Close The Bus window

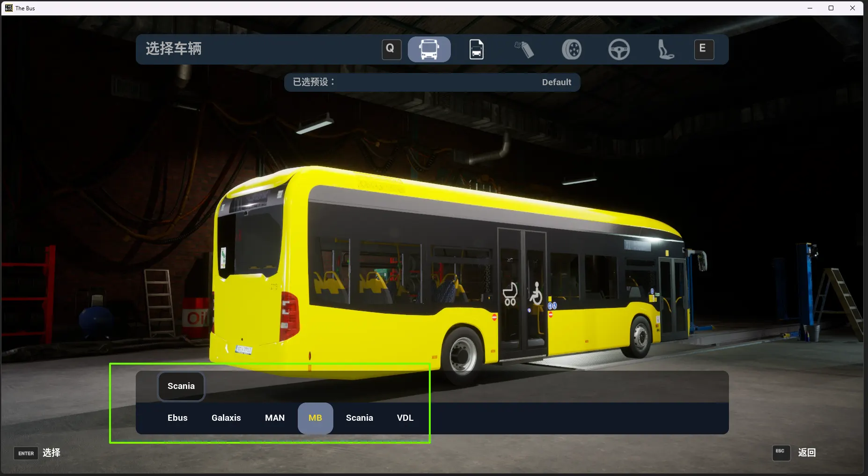pos(853,8)
